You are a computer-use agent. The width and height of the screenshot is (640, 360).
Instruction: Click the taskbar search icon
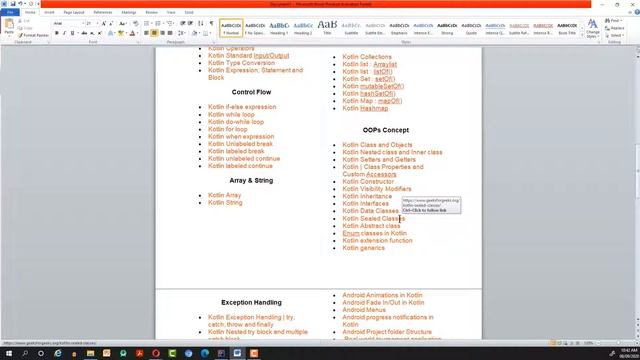(25, 353)
